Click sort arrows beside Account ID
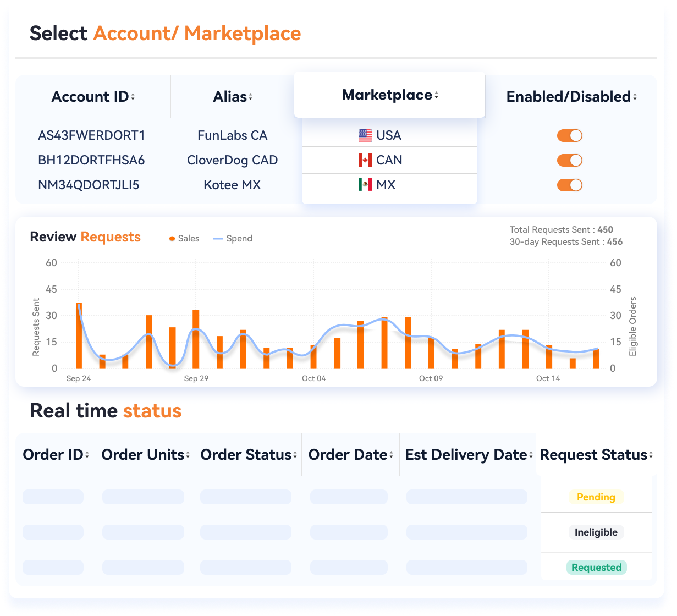This screenshot has width=677, height=616. (x=133, y=97)
